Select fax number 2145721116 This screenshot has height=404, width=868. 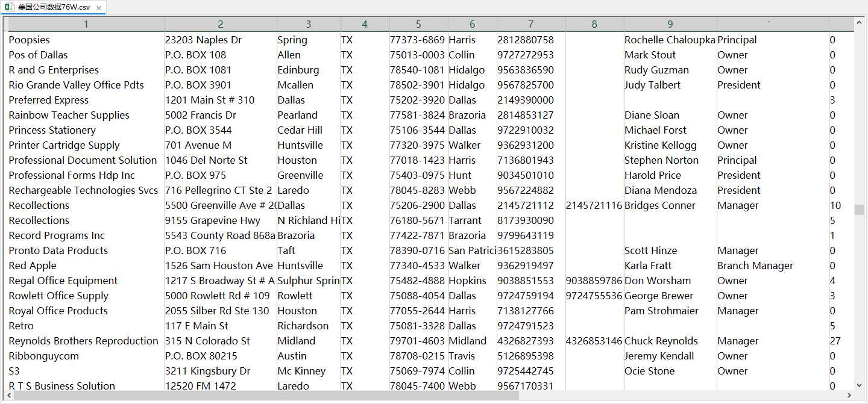(x=594, y=205)
